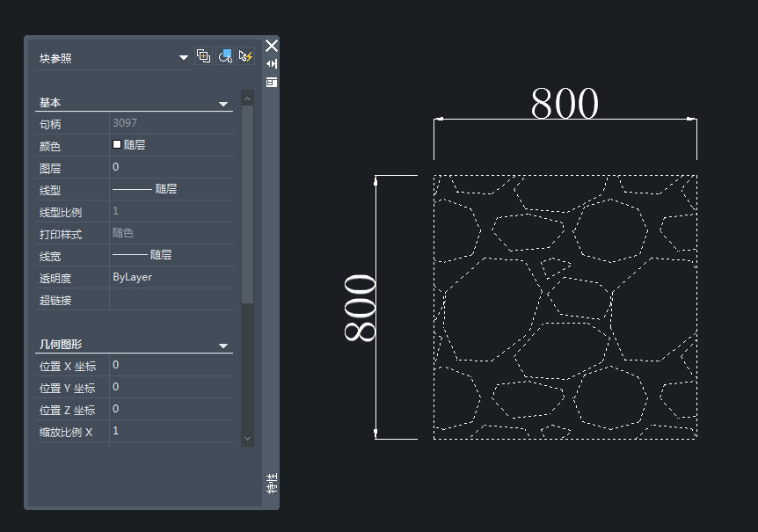Edit the 缩放比例 X value
Viewport: 758px width, 532px height.
pyautogui.click(x=172, y=431)
